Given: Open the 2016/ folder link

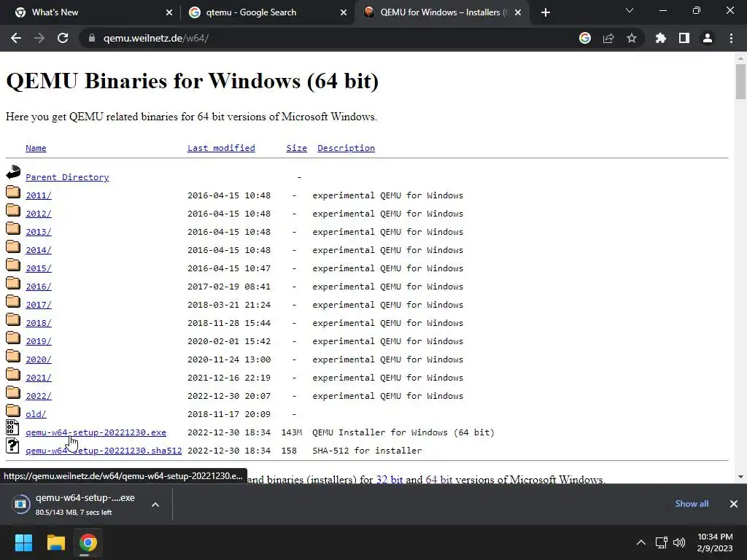Looking at the screenshot, I should (x=39, y=287).
